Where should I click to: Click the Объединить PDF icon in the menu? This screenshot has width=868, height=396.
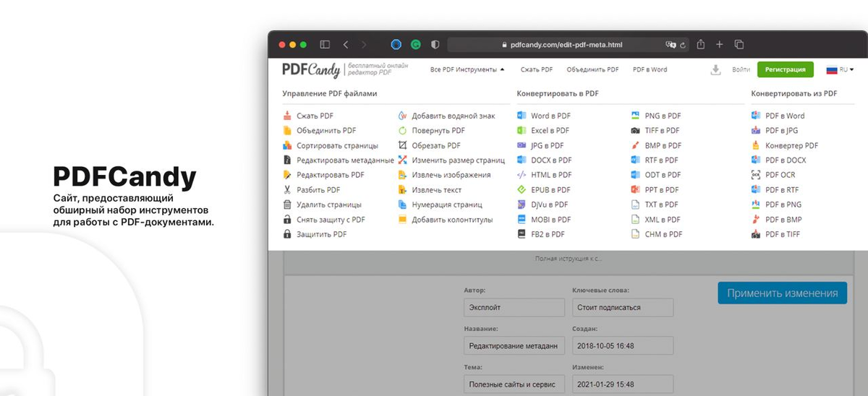(287, 131)
